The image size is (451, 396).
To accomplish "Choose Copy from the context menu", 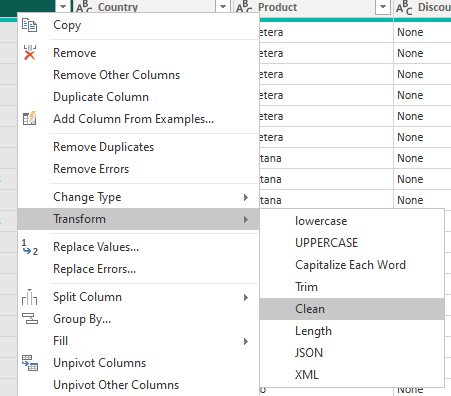I will point(138,25).
